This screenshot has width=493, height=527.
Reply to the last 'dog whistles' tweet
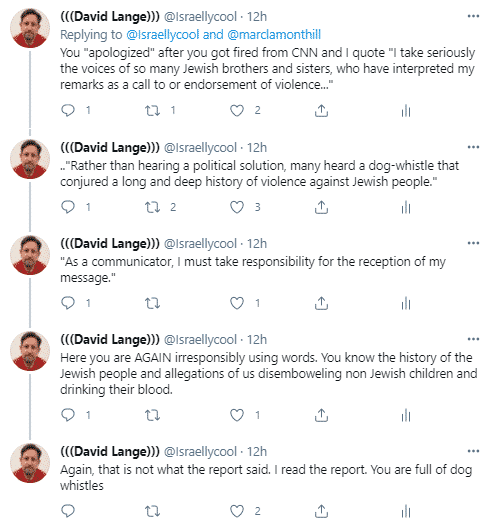(x=68, y=511)
